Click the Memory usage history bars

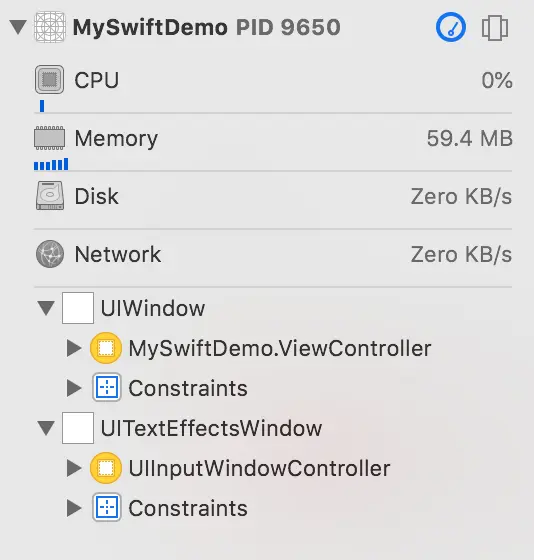(51, 164)
